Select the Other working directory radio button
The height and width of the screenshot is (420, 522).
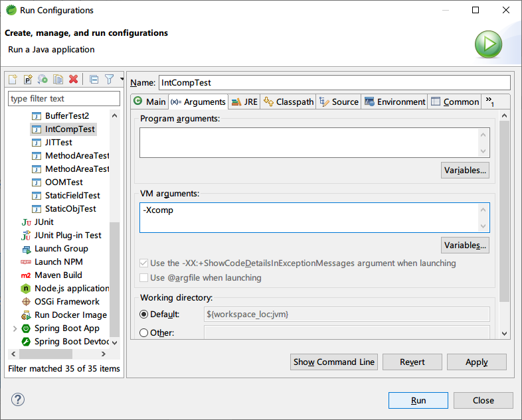coord(144,332)
